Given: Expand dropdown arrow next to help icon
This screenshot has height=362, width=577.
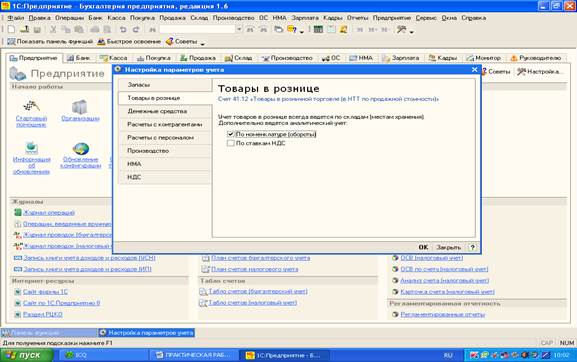Looking at the screenshot, I should click(302, 32).
